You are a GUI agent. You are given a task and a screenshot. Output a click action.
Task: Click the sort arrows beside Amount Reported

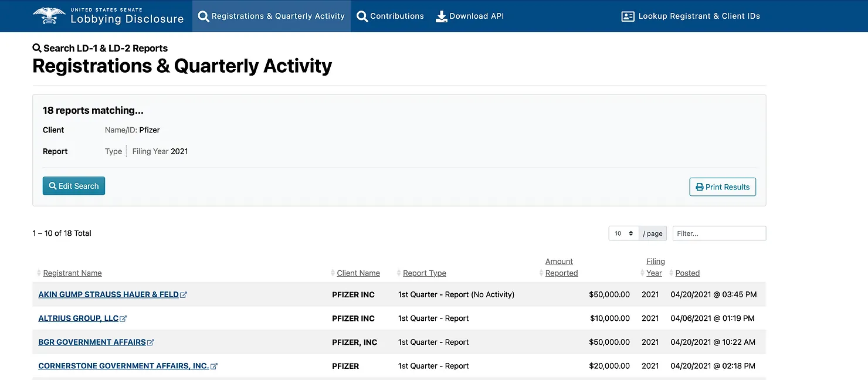click(x=541, y=273)
